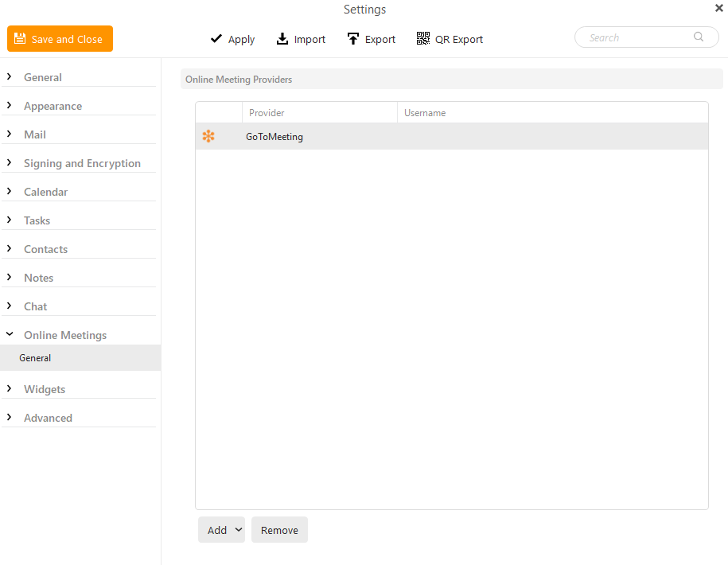The image size is (728, 565).
Task: Click the orange GoToMeeting provider icon
Action: (208, 136)
